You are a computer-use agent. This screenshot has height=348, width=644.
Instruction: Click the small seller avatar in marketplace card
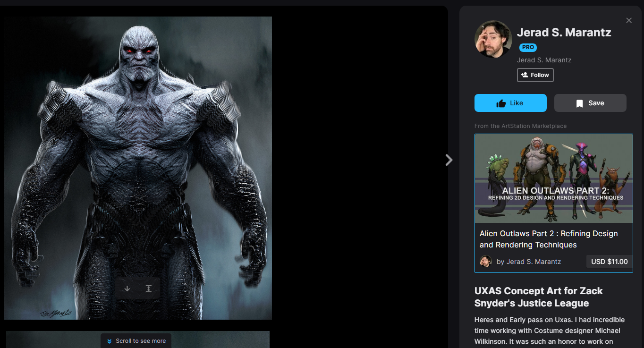(x=485, y=262)
